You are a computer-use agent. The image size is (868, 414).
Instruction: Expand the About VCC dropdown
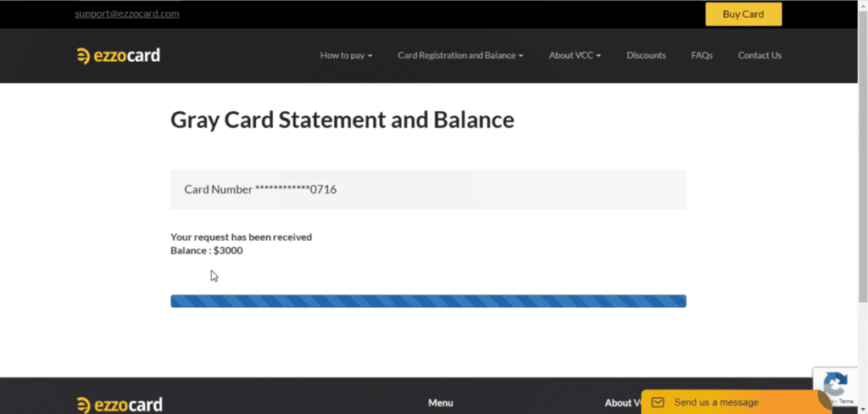click(575, 55)
